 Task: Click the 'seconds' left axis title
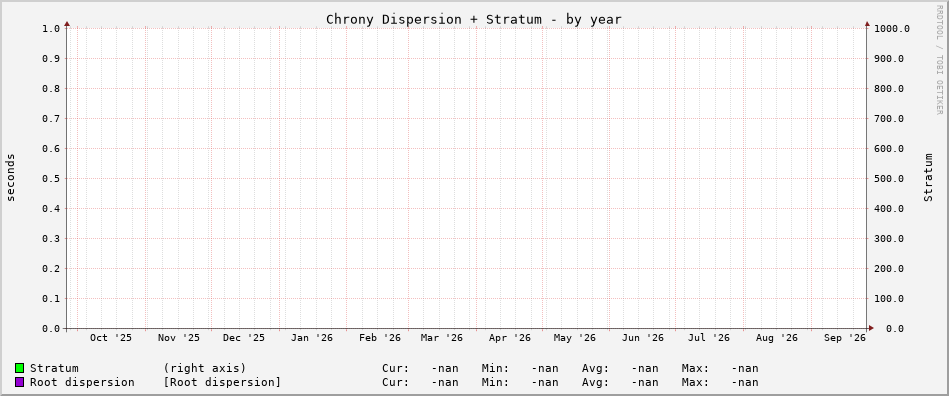[x=11, y=177]
